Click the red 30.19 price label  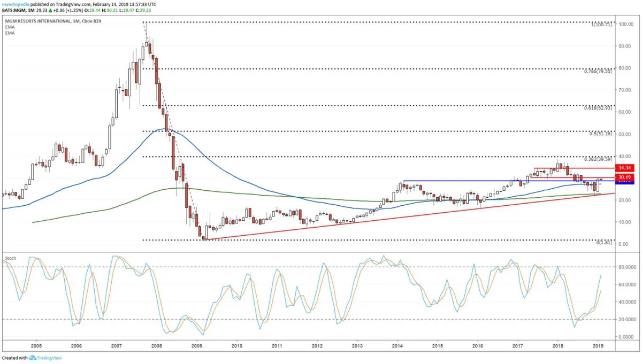625,176
